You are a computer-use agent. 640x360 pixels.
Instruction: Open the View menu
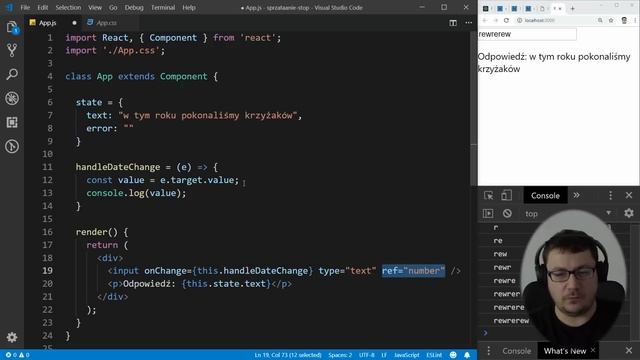(x=95, y=7)
